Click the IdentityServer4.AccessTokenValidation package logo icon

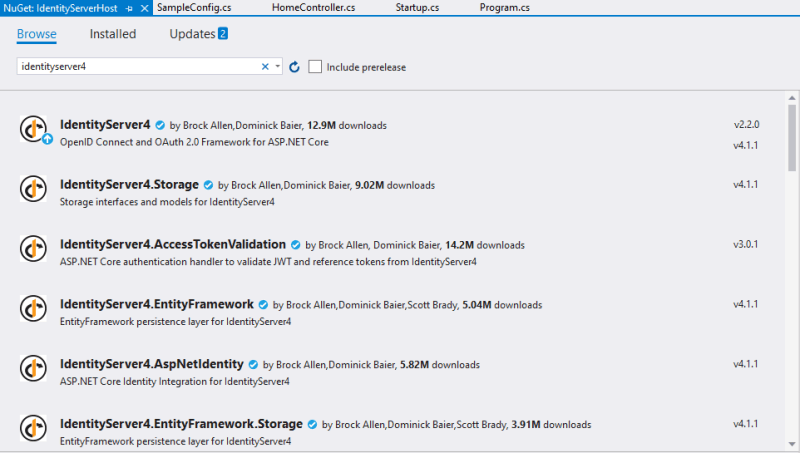point(33,248)
